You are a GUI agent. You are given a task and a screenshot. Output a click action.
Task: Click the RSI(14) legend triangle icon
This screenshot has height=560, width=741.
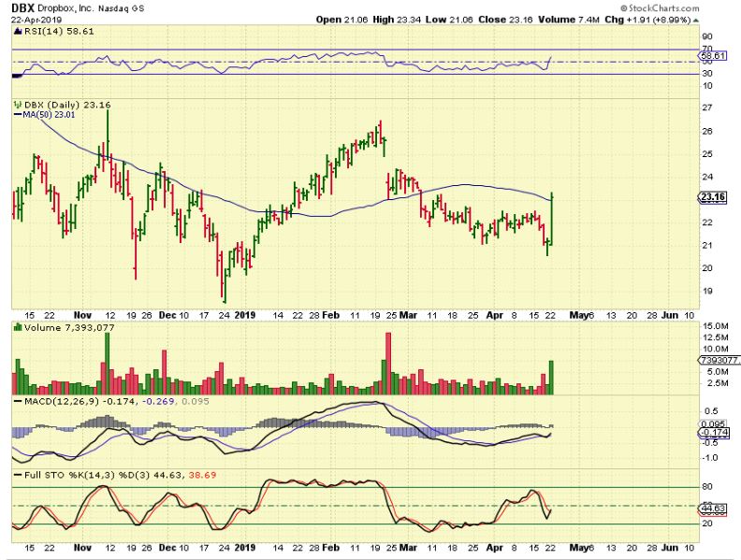click(x=15, y=31)
